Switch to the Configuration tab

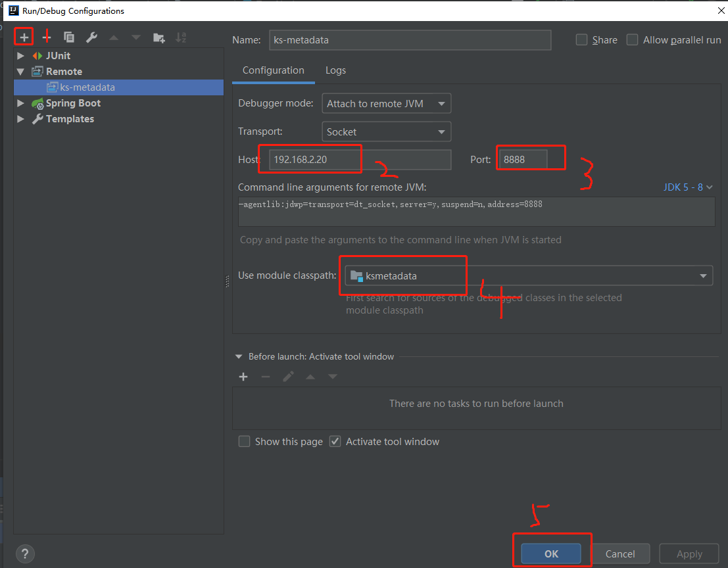274,70
